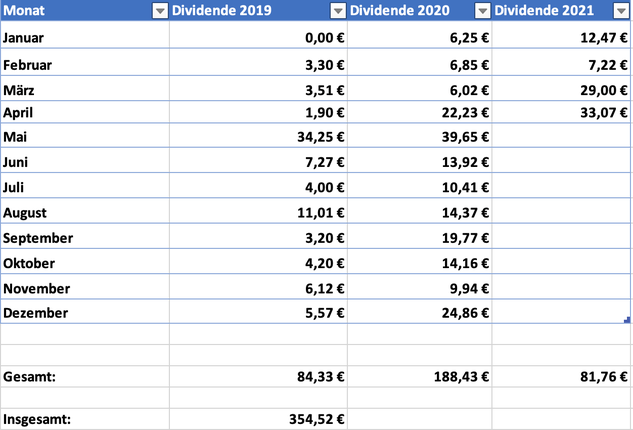Select the Insgesamt: label cell
633x430 pixels.
(85, 419)
